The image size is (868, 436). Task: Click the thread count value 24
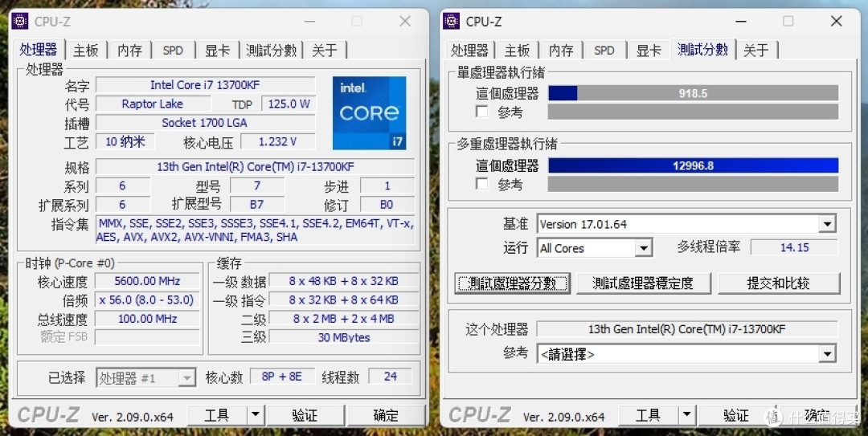tap(391, 377)
